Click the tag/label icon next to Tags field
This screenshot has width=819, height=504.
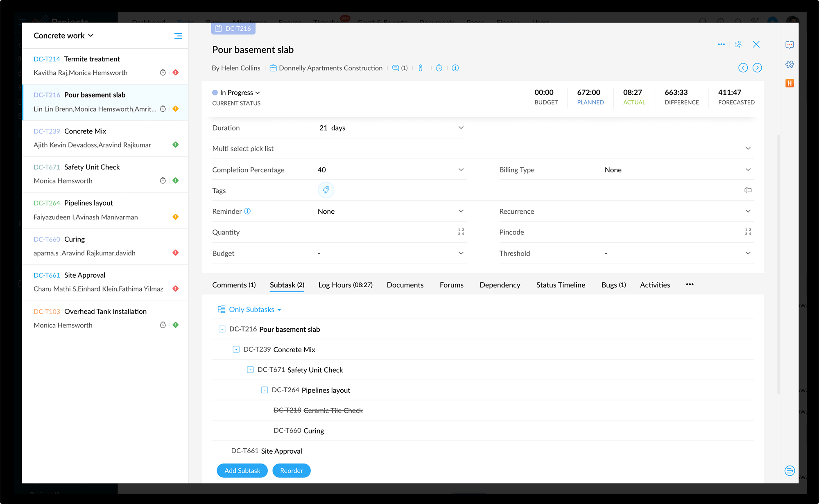click(326, 190)
